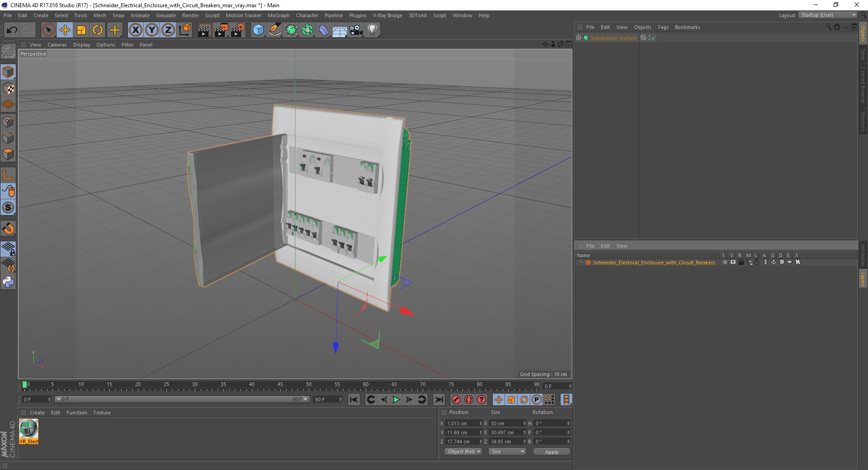Toggle layer visibility in editor for Schneider layer
868x470 pixels.
[733, 262]
